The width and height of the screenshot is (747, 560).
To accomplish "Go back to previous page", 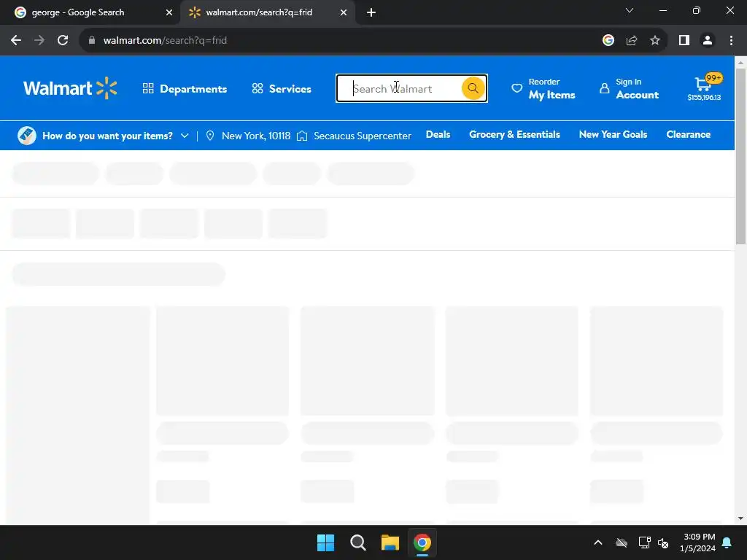I will [x=16, y=41].
